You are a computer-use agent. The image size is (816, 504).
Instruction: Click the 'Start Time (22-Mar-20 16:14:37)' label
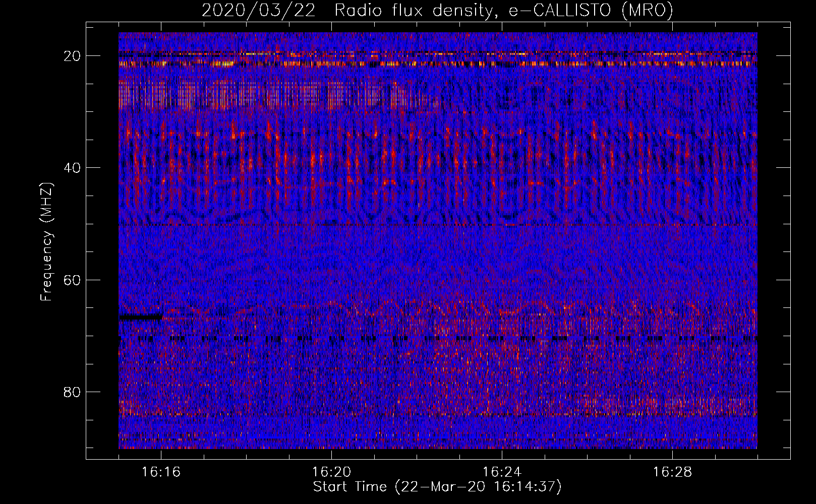[x=437, y=487]
